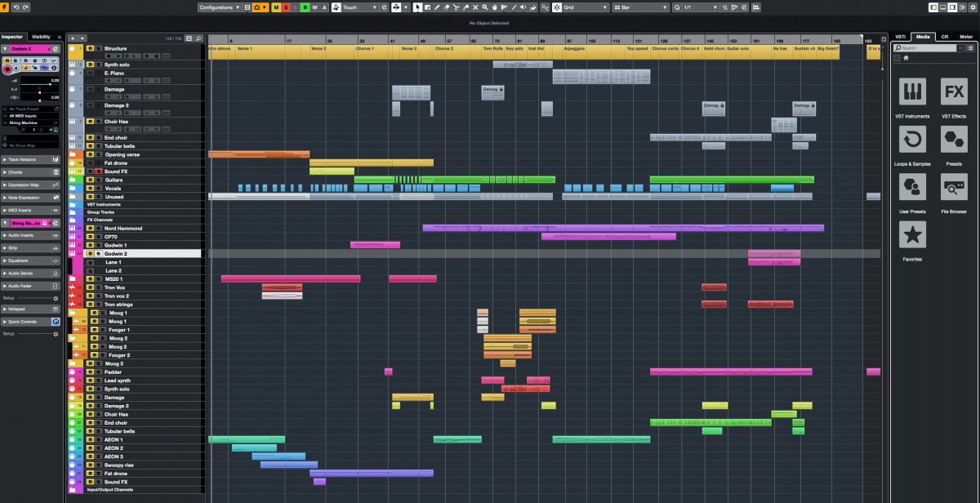Screen dimensions: 980x503
Task: Click the Favorites star tile
Action: pos(912,234)
